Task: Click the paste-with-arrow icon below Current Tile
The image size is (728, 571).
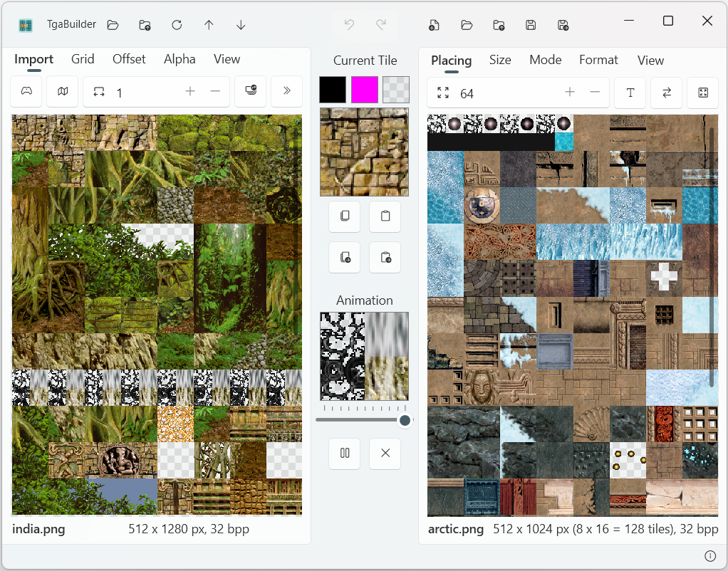Action: pos(385,257)
